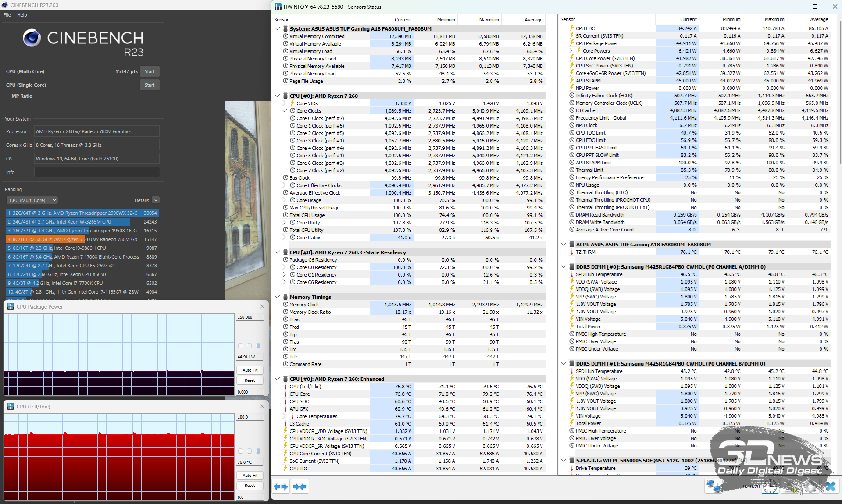Close the CPU (Tctl/Tdie) graph window
The width and height of the screenshot is (842, 504).
262,407
